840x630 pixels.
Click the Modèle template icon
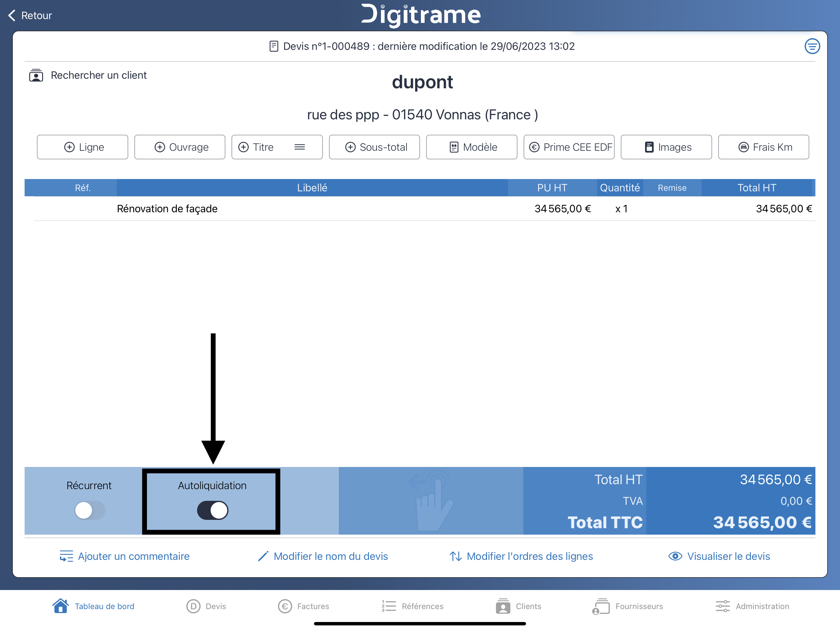pos(454,147)
